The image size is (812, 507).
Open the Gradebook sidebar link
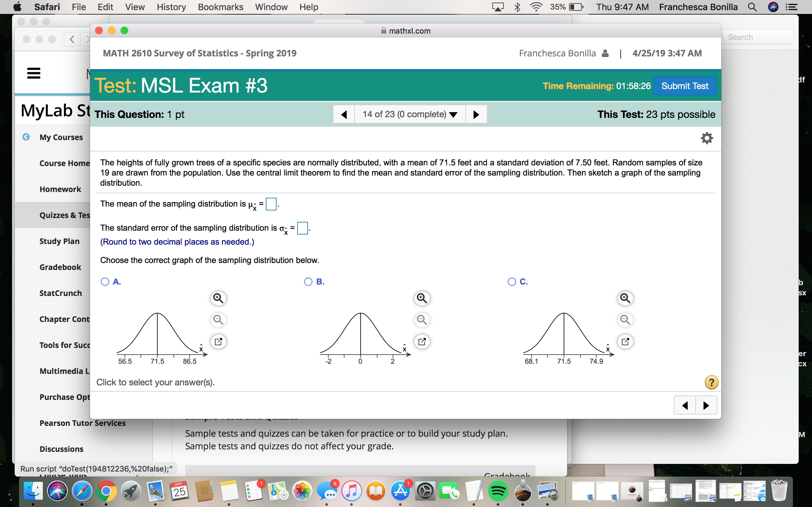60,267
